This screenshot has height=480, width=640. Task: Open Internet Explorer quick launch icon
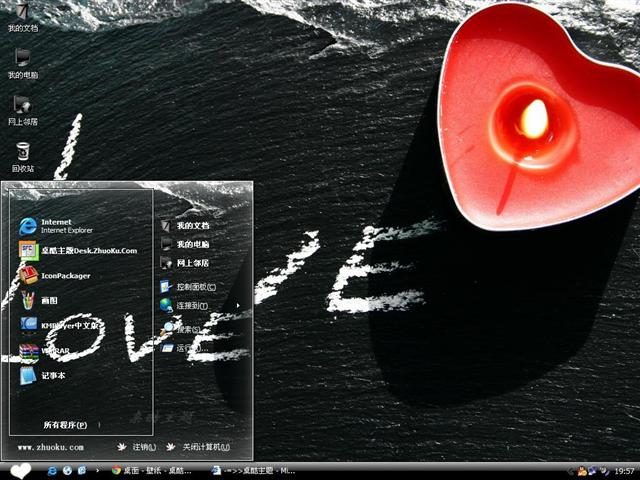pos(52,471)
